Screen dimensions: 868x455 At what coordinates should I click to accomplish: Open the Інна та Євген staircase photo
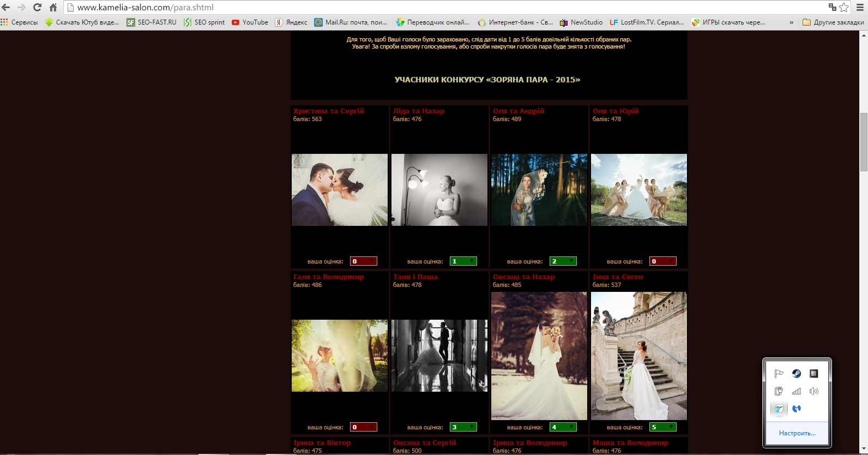[x=639, y=356]
